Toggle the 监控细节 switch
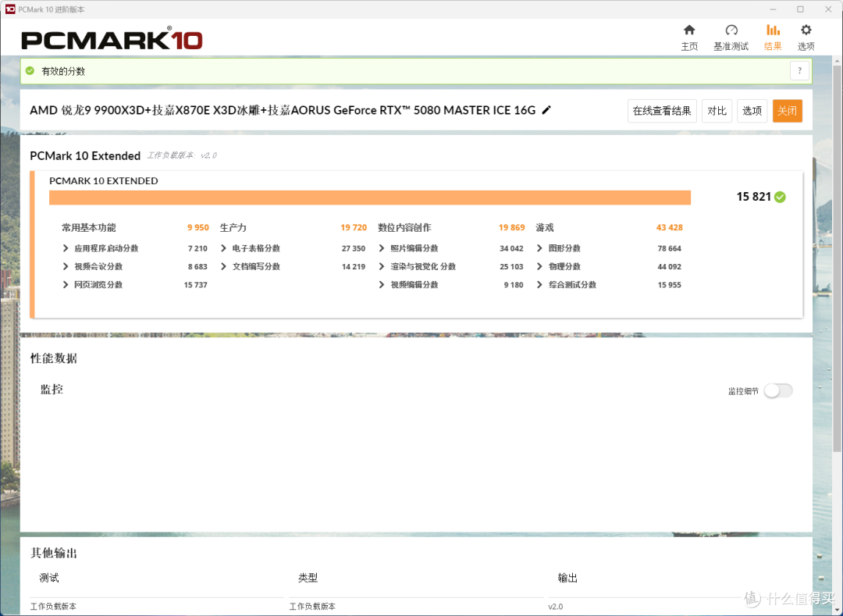The height and width of the screenshot is (616, 843). (778, 391)
